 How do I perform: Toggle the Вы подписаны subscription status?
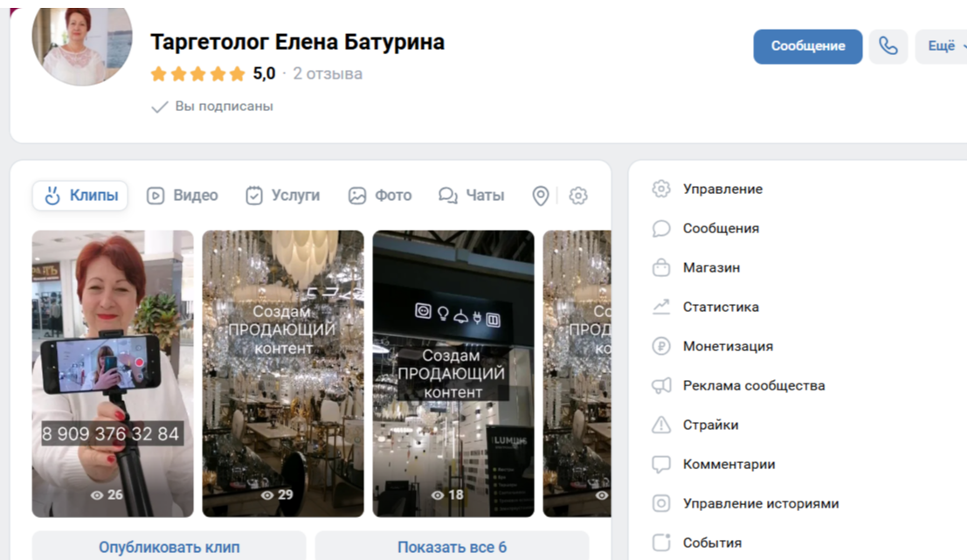coord(212,107)
